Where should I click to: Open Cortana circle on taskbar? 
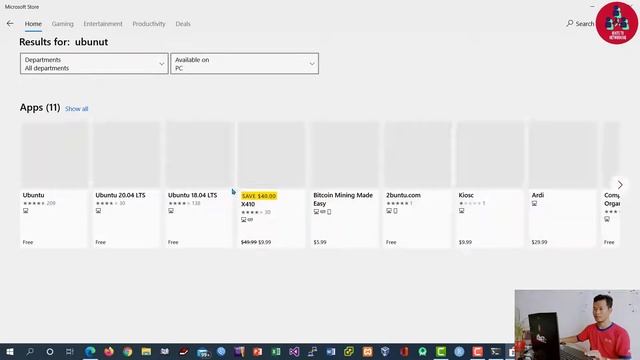50,351
